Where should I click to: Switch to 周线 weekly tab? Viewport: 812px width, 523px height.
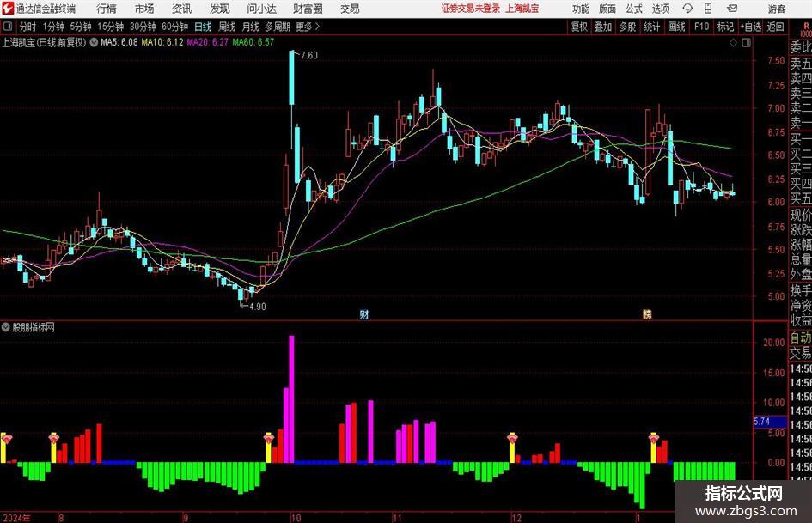pyautogui.click(x=227, y=27)
